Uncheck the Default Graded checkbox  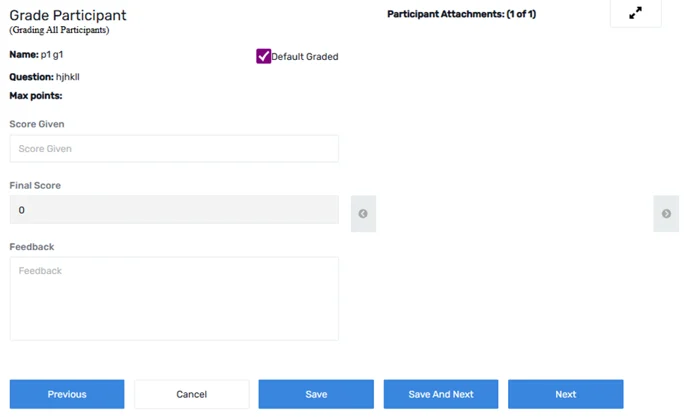click(x=263, y=56)
